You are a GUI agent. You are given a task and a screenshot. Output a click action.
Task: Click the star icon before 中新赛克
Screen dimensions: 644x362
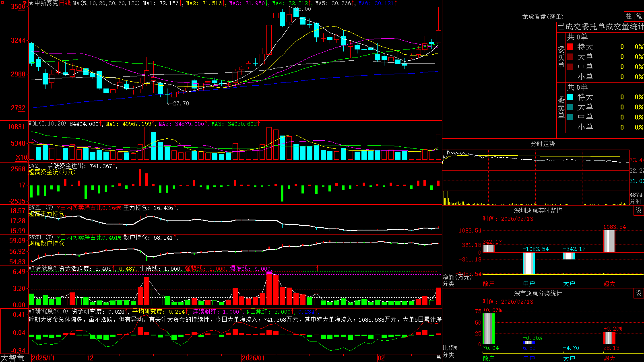coord(31,3)
